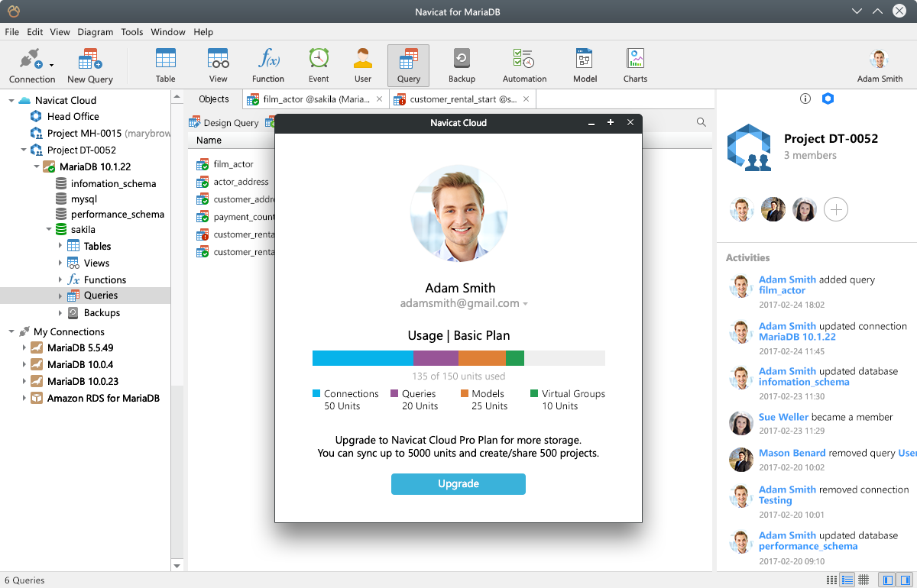Open the File menu
The height and width of the screenshot is (588, 917).
point(11,32)
